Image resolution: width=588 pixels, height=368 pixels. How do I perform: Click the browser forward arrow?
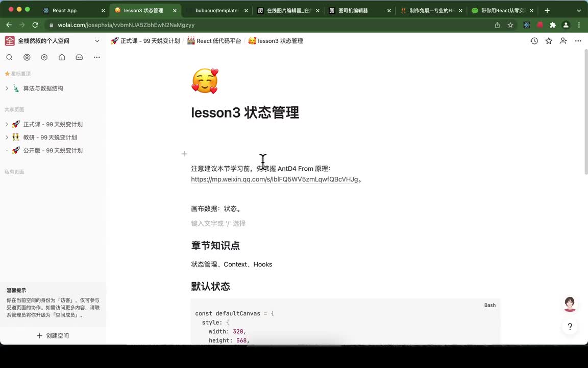[22, 25]
